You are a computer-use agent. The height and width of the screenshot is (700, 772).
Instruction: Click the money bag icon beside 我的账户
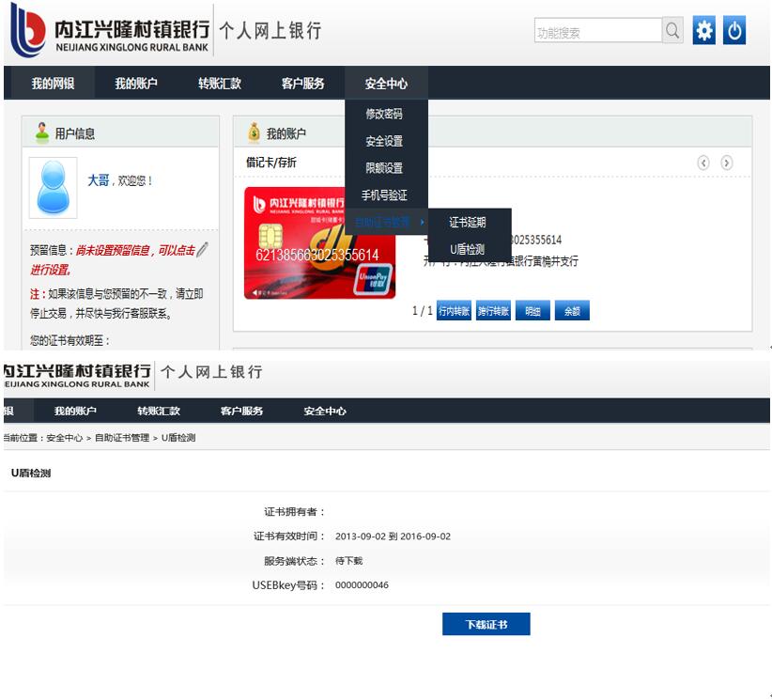[255, 132]
